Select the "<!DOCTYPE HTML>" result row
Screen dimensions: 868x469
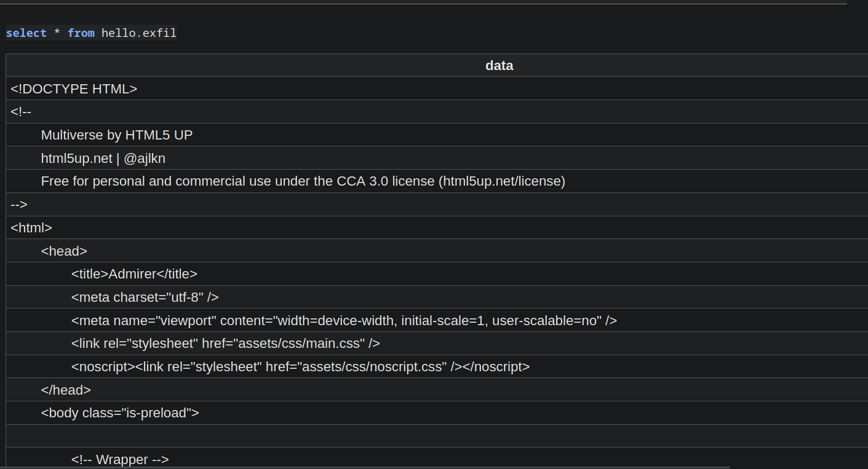[74, 89]
